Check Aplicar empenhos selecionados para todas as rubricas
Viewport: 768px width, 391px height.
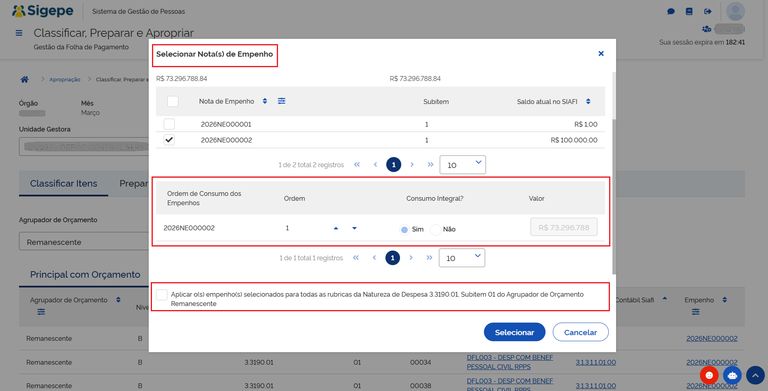pos(162,294)
